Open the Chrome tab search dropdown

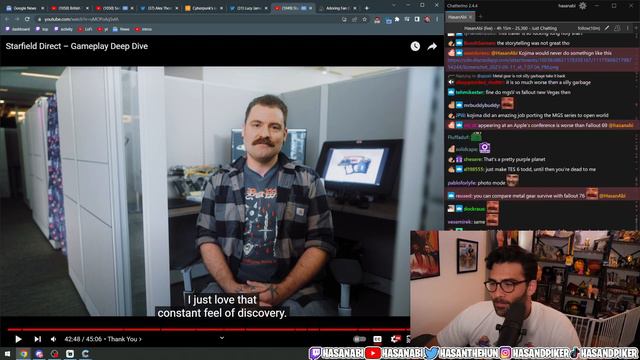393,5
